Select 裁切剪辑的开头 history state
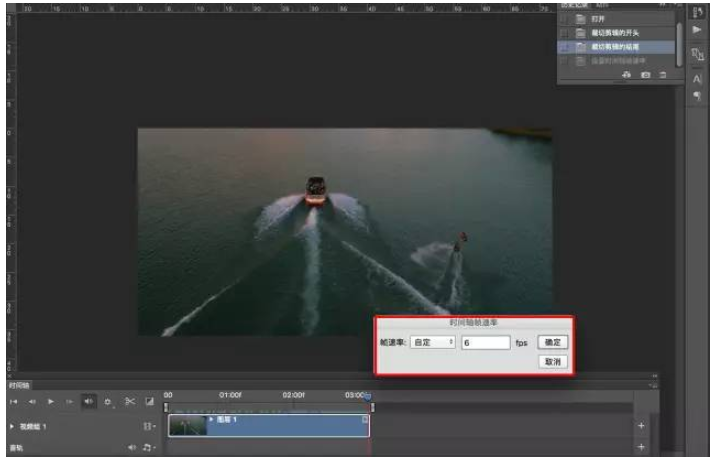This screenshot has height=459, width=710. coord(615,33)
